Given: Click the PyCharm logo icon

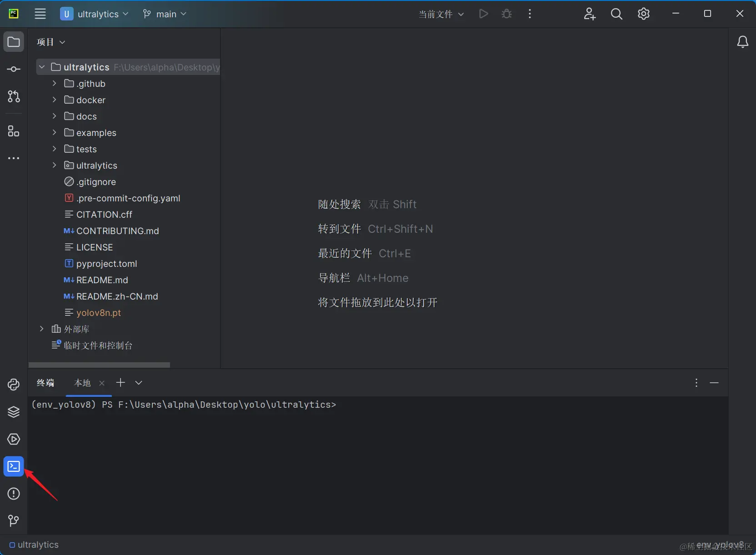Looking at the screenshot, I should pyautogui.click(x=14, y=14).
